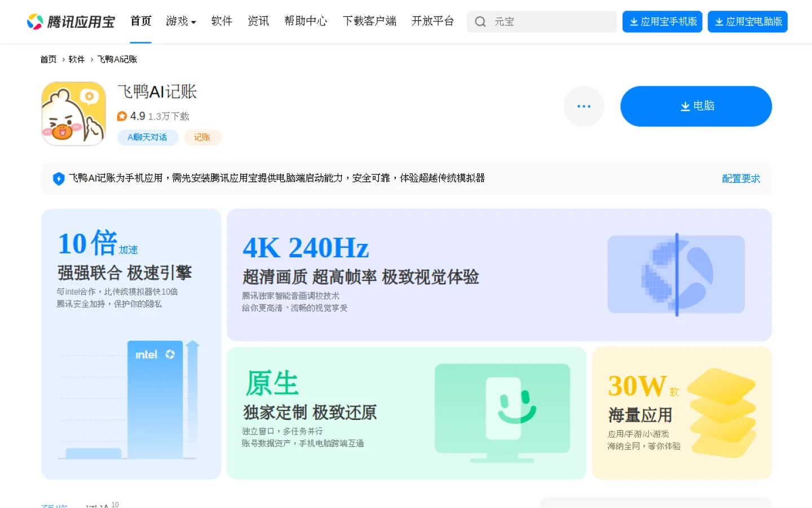Viewport: 812px width, 508px height.
Task: Click the orange rating star icon
Action: pos(122,116)
